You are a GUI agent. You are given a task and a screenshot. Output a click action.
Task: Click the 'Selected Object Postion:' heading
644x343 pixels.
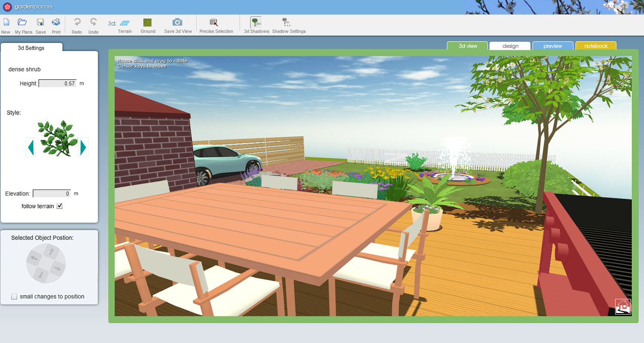(x=42, y=238)
